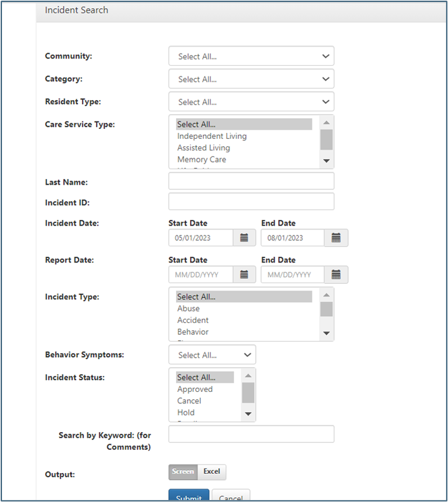
Task: Select All in Care Service Type list
Action: pos(244,124)
